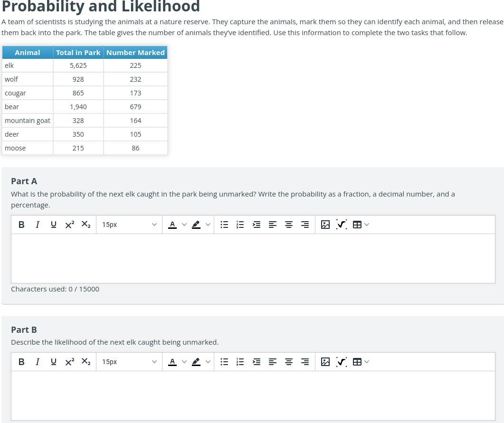Click 'Characters used: 0 / 15000' counter
Screen dimensions: 504x423
[x=55, y=289]
